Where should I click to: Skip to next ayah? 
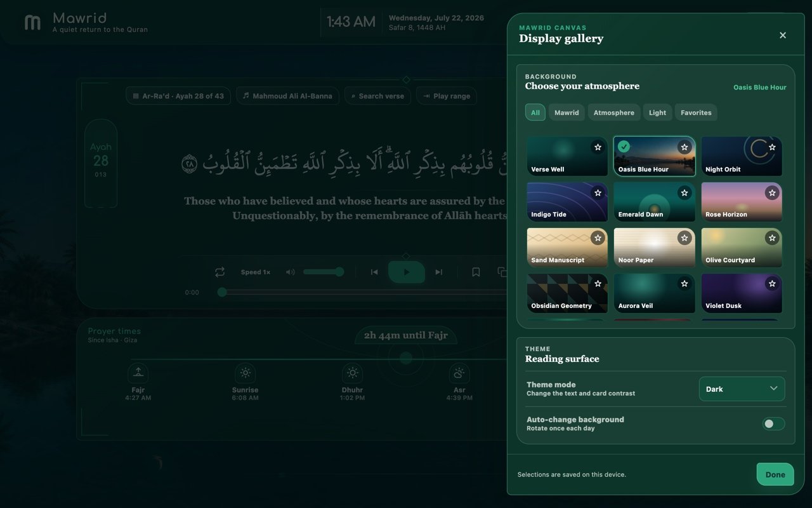[438, 272]
